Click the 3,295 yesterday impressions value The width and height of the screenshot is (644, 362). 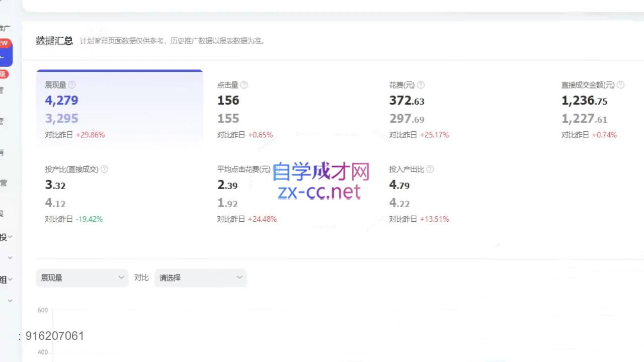tap(61, 119)
